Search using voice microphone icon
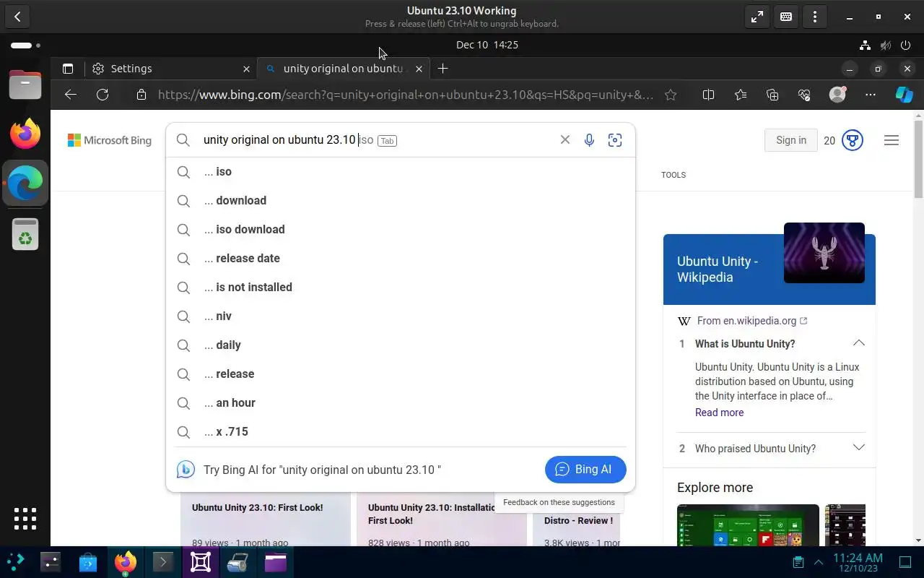 point(589,140)
